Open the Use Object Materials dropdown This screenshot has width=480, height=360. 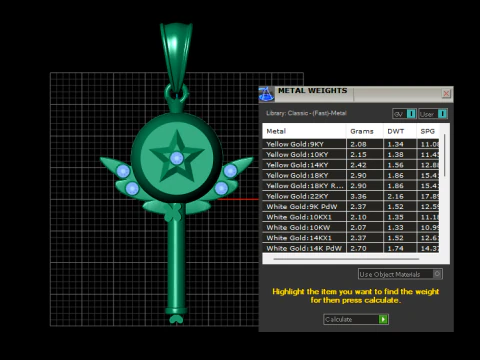[400, 274]
